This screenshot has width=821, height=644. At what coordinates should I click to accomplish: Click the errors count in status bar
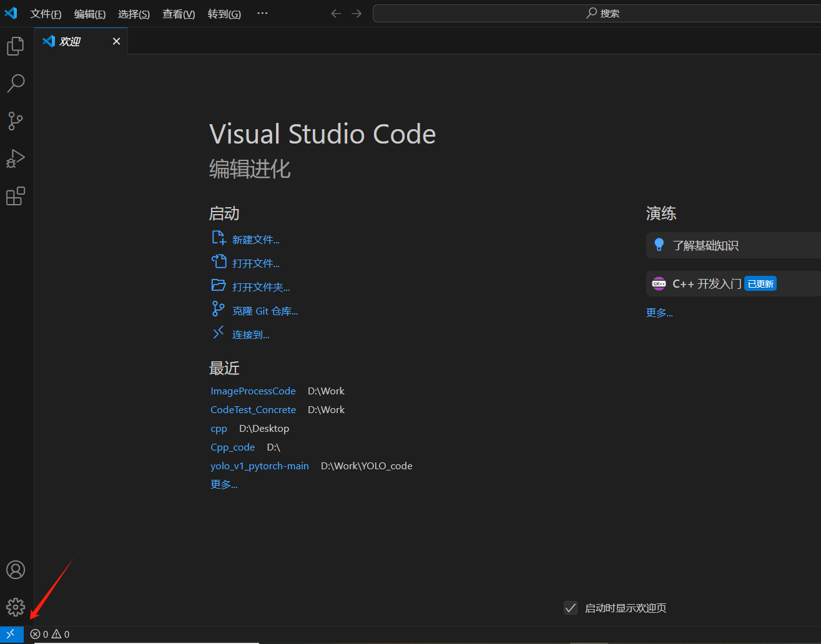click(x=39, y=634)
